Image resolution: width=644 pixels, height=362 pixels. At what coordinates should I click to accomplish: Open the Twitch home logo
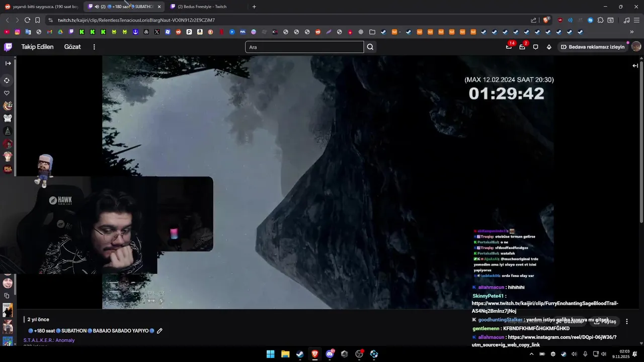click(x=8, y=47)
